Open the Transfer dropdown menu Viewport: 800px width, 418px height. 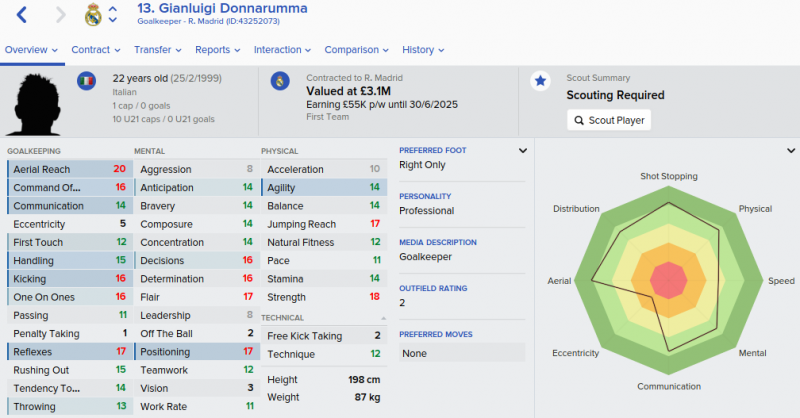[158, 50]
